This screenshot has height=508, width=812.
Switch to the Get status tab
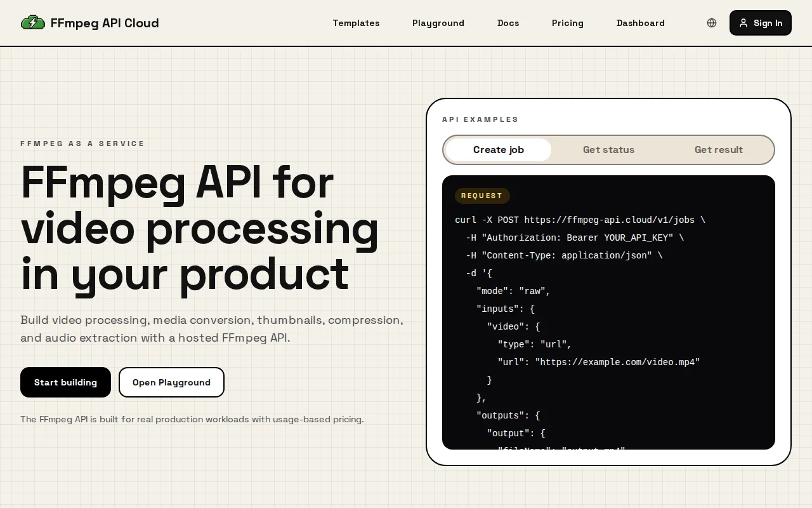coord(608,150)
